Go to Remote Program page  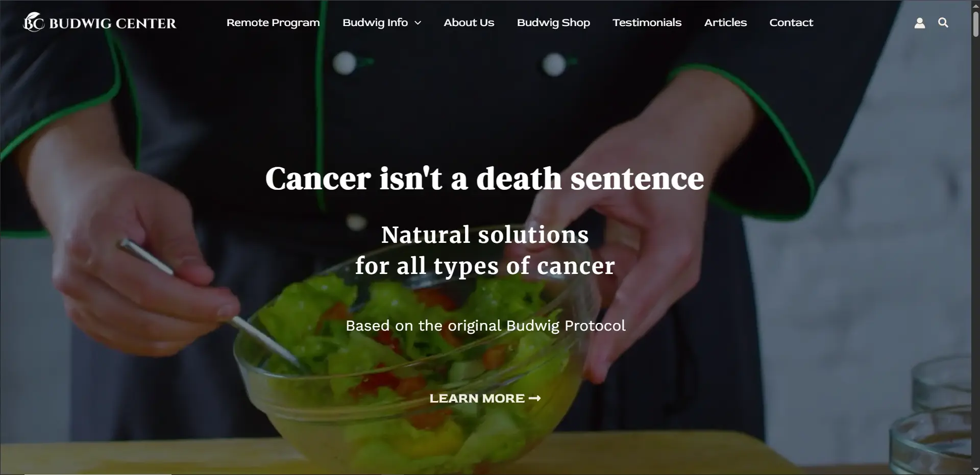pyautogui.click(x=273, y=22)
